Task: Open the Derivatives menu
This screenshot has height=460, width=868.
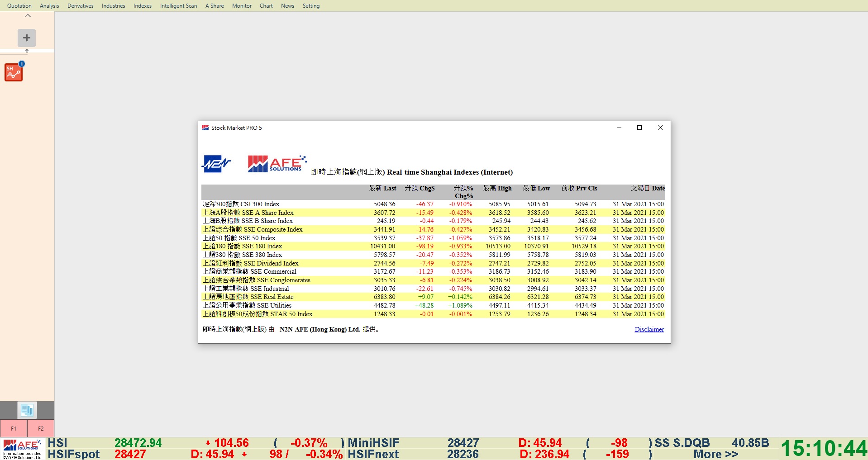Action: [x=81, y=6]
